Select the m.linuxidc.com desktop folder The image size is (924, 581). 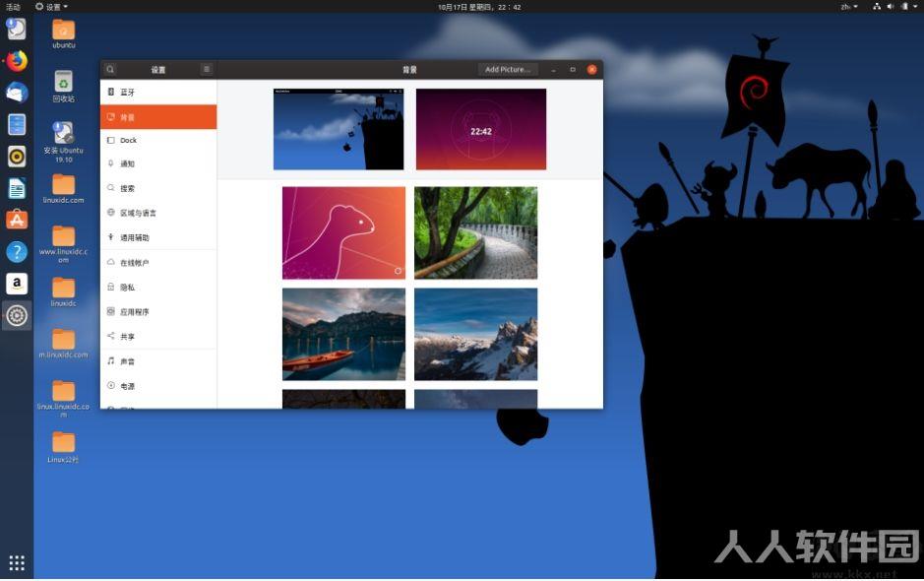click(64, 344)
